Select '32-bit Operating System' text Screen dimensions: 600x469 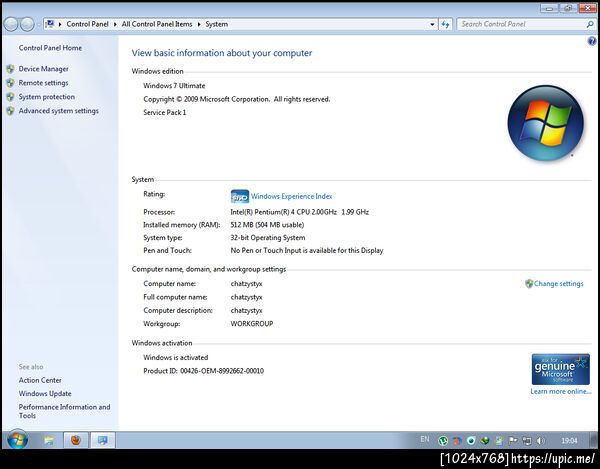[268, 238]
